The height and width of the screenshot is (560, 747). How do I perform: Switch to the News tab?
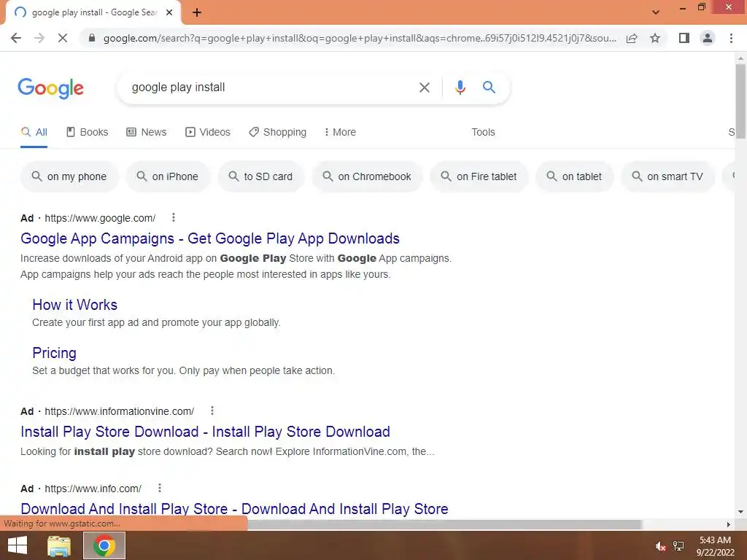[x=146, y=133]
